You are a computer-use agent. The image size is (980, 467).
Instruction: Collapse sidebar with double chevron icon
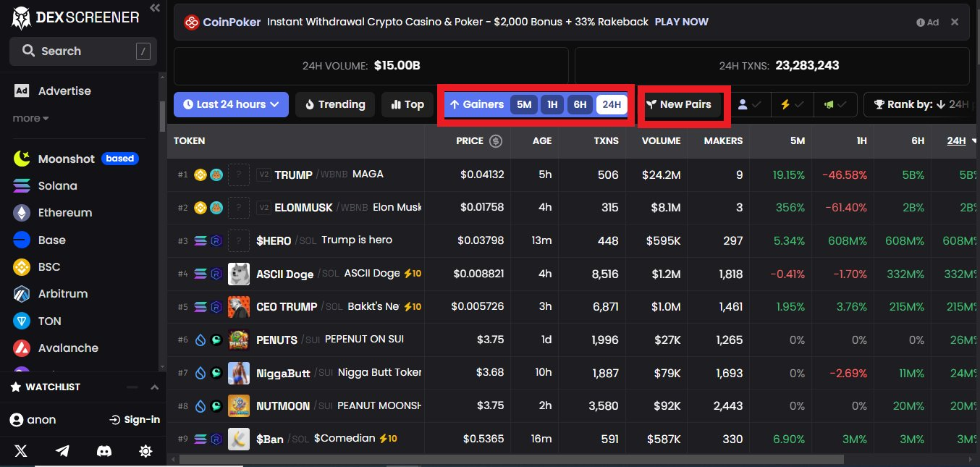click(x=154, y=8)
